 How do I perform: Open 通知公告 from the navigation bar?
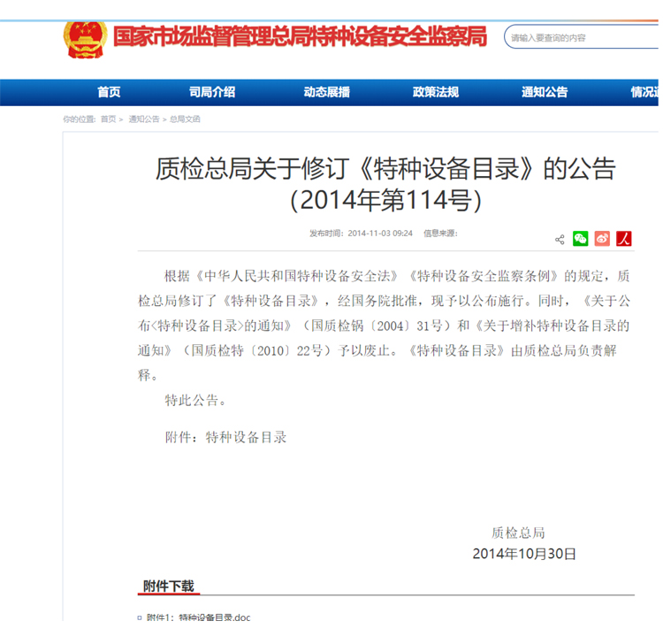pos(545,92)
